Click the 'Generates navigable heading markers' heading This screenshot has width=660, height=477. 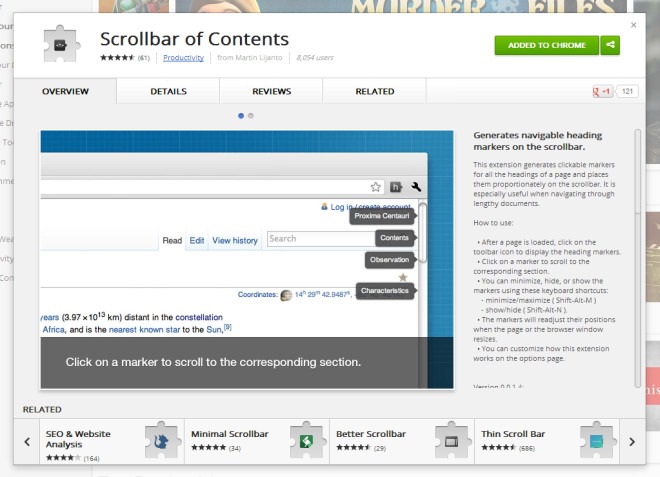538,141
